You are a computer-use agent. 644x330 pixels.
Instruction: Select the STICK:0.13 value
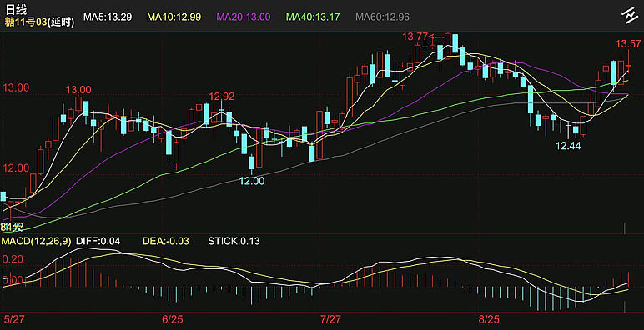pyautogui.click(x=234, y=241)
